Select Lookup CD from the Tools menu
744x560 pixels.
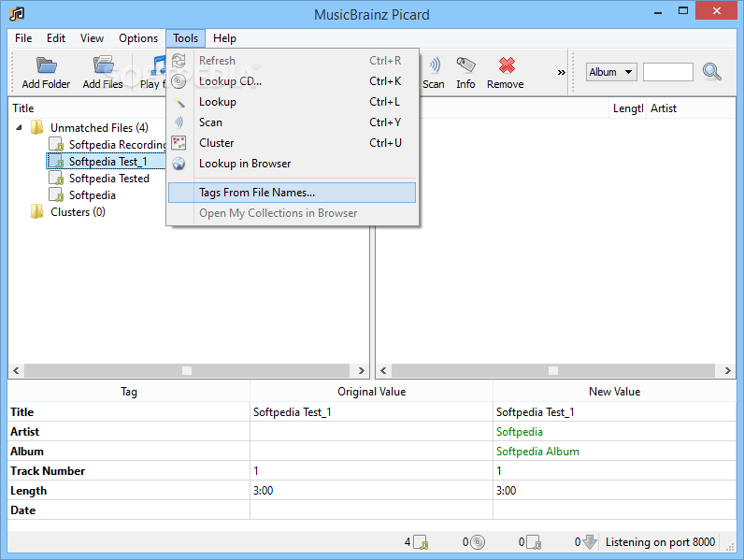click(293, 81)
